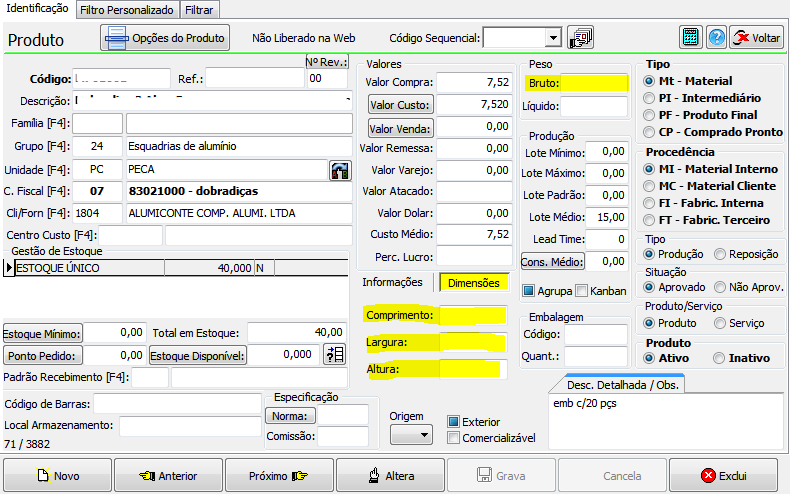Click the unit icon beside the PECA field
790x494 pixels.
[x=340, y=170]
